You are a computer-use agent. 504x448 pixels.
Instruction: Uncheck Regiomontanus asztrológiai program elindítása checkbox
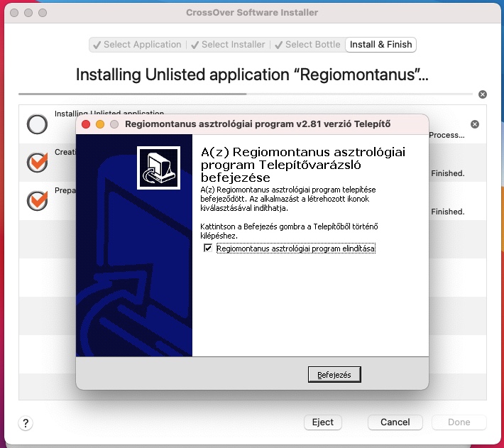pos(208,248)
